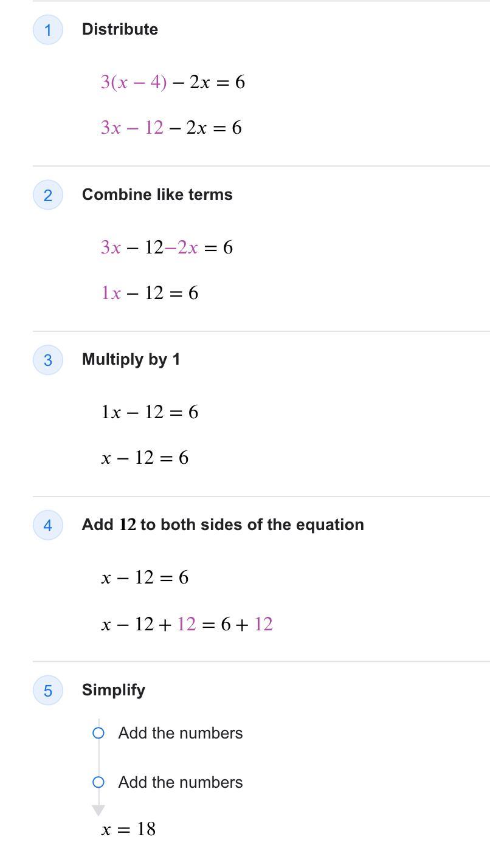Select the equation 3(x − 4) − 2x = 6

[x=173, y=82]
